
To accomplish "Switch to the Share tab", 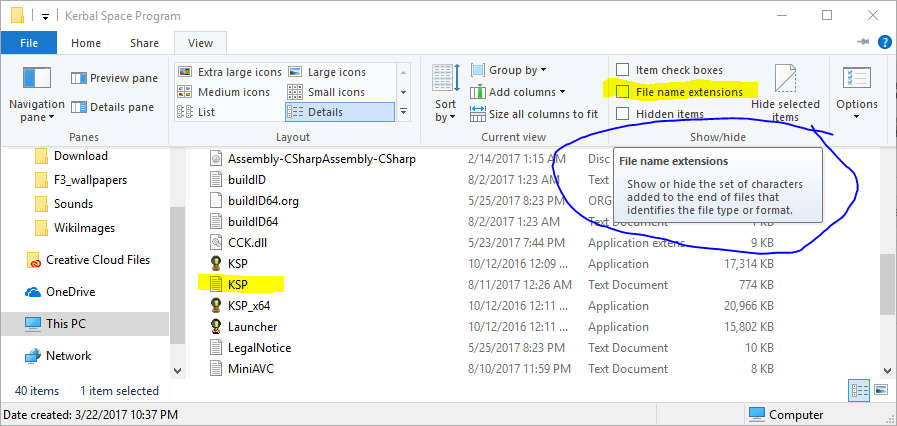I will [x=144, y=43].
